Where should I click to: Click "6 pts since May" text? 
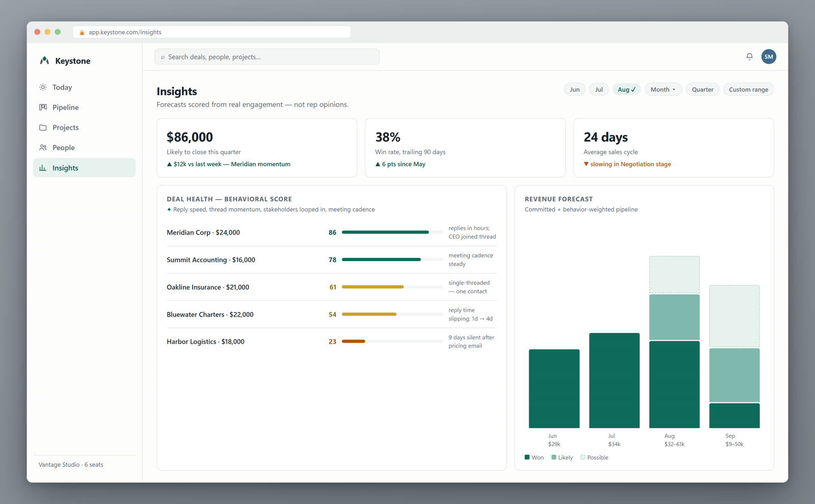pyautogui.click(x=403, y=164)
